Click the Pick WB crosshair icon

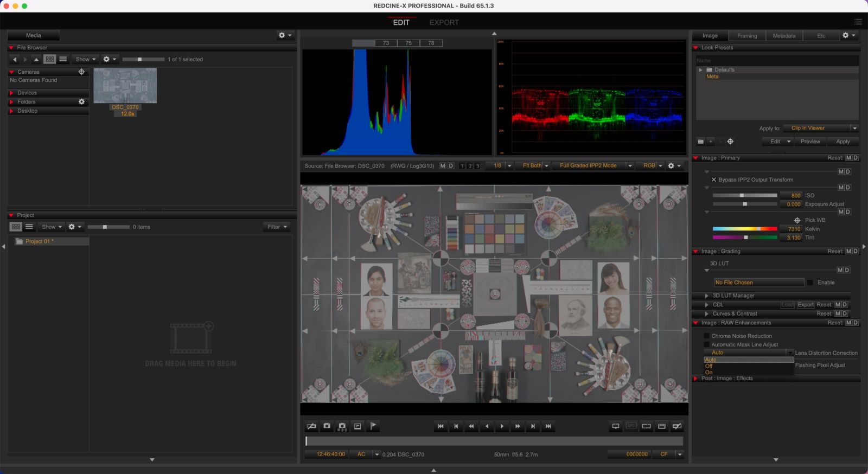click(x=797, y=220)
